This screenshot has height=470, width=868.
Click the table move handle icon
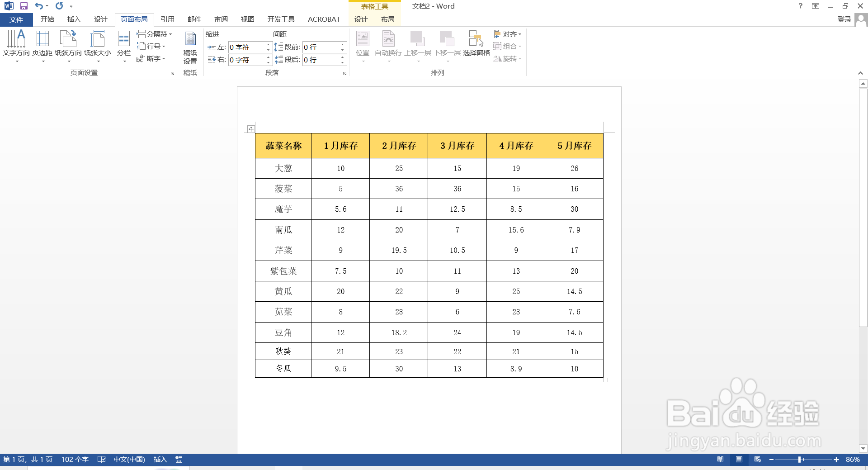click(251, 129)
